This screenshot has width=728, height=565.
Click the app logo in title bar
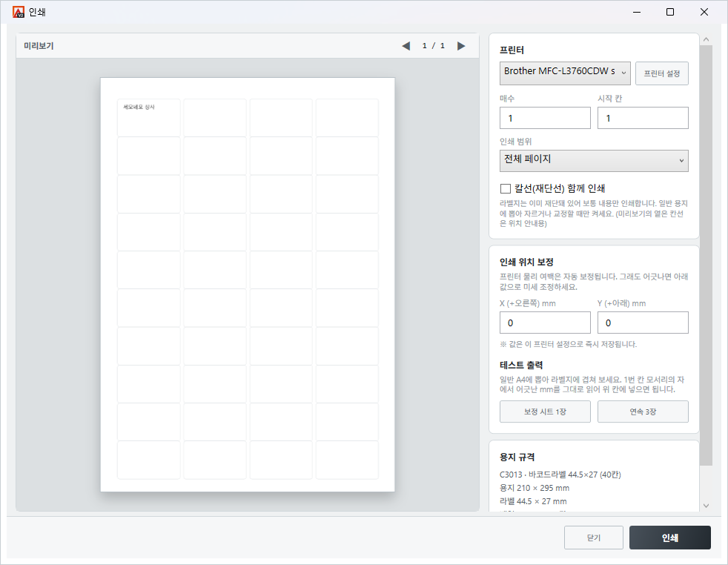pos(19,12)
